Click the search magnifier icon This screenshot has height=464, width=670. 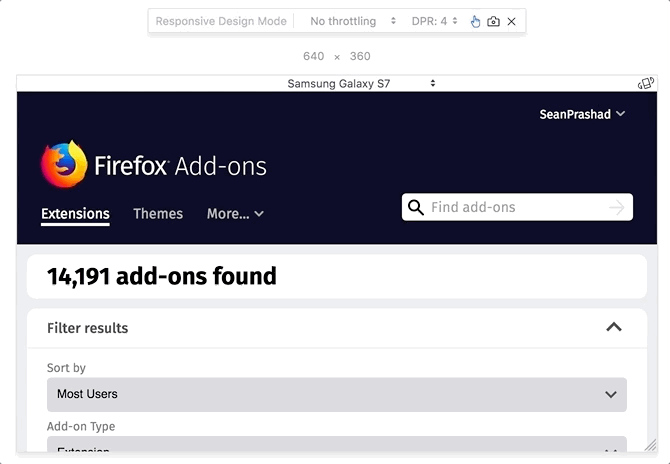[x=416, y=207]
